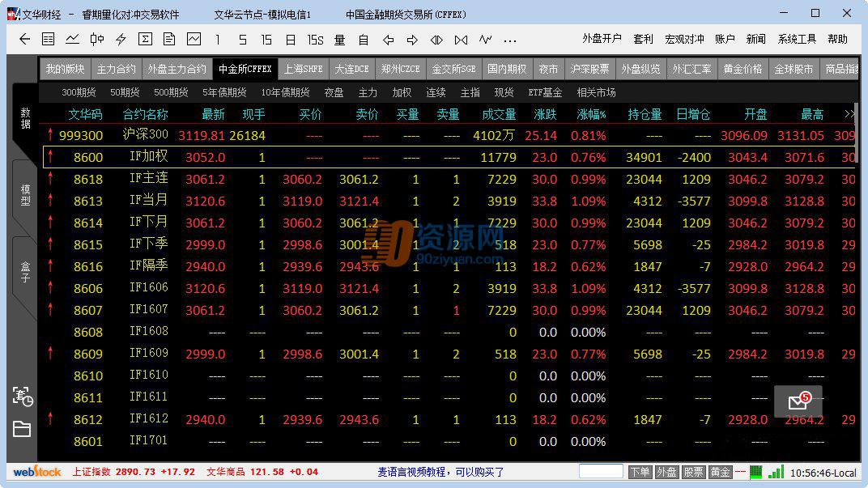Open the mail notification with badge 5

click(798, 401)
